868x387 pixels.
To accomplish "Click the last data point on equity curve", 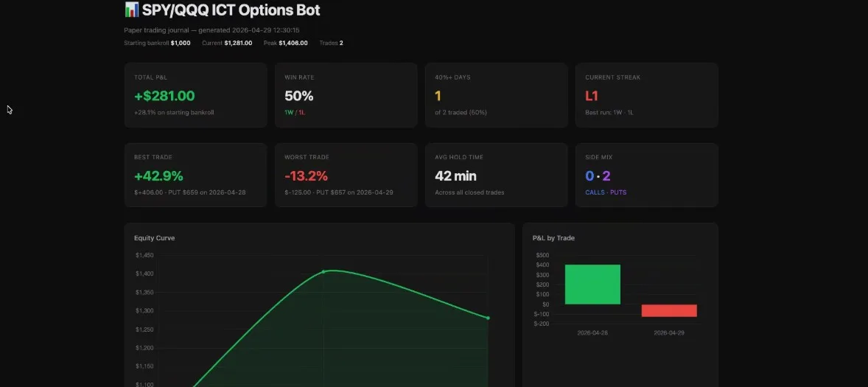I will coord(488,318).
